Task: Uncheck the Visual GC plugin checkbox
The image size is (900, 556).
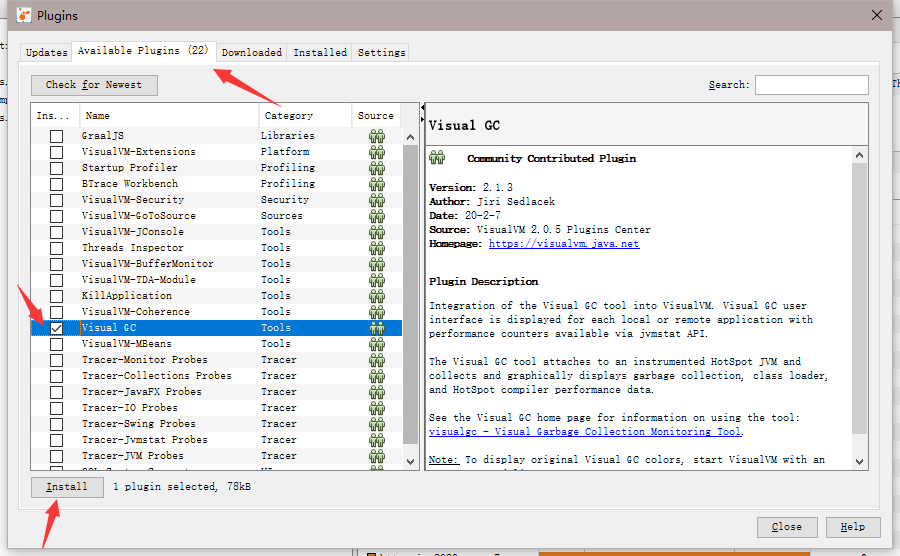Action: [57, 328]
